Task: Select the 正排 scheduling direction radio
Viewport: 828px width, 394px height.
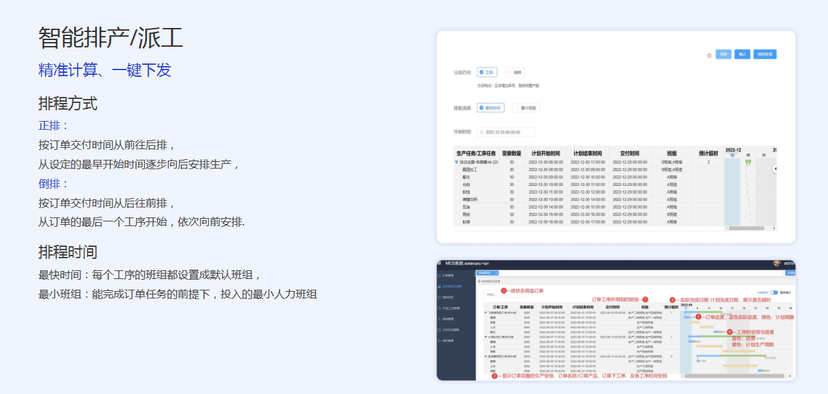Action: tap(486, 72)
